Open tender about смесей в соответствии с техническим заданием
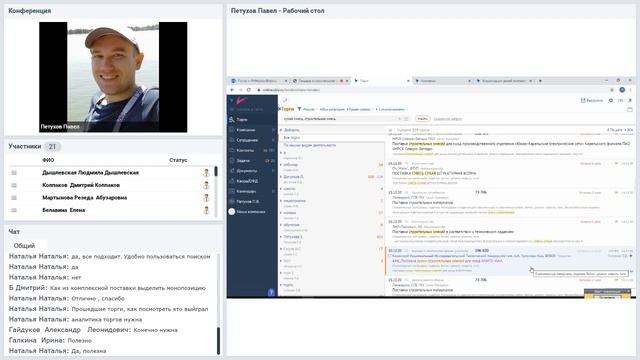The image size is (640, 360). point(453,232)
